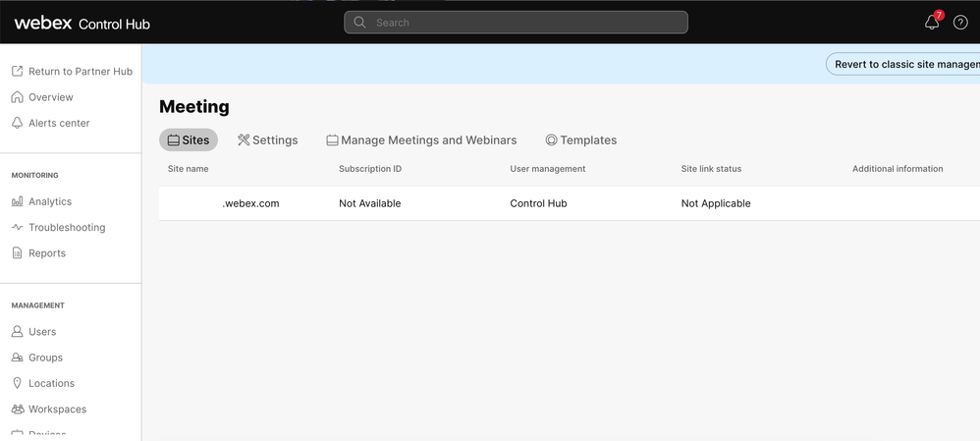Click the Workspaces icon in sidebar
The width and height of the screenshot is (980, 441).
coord(17,409)
